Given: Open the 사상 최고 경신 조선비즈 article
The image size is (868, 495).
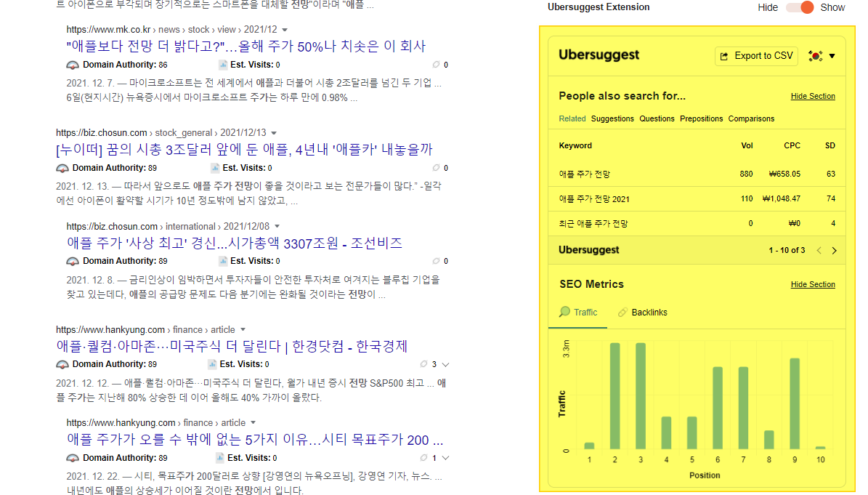Looking at the screenshot, I should point(234,243).
